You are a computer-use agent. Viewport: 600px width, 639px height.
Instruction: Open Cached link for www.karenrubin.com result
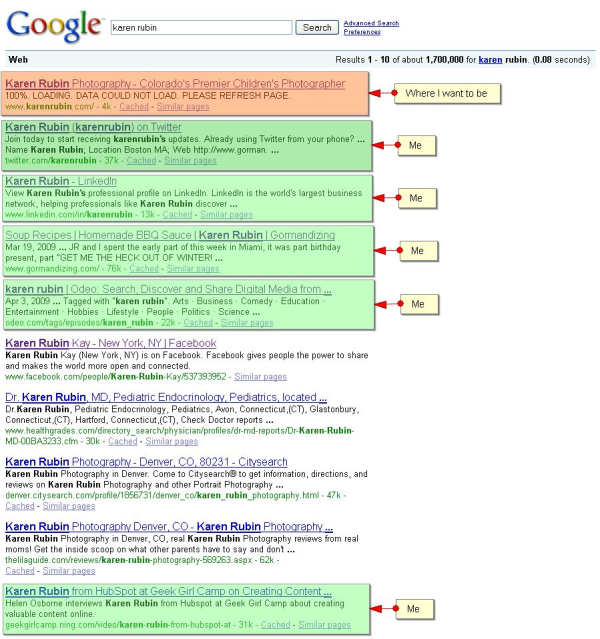(x=134, y=106)
